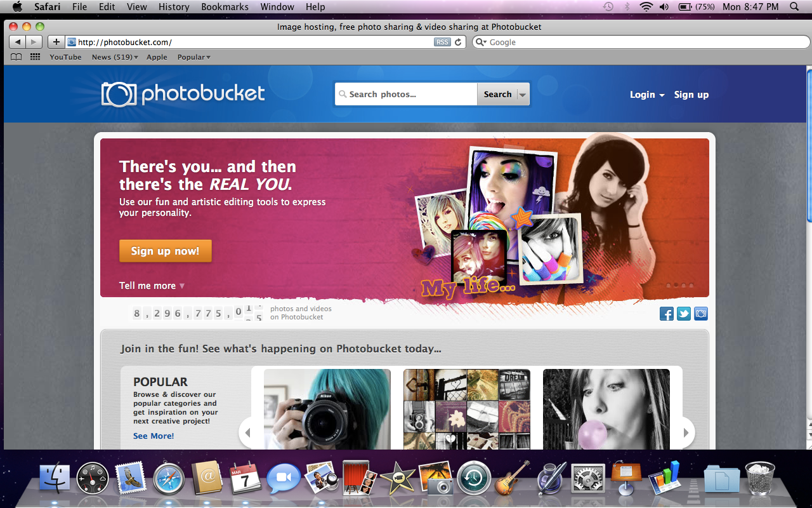The height and width of the screenshot is (508, 812).
Task: Click the Safari forward navigation arrow
Action: (x=34, y=42)
